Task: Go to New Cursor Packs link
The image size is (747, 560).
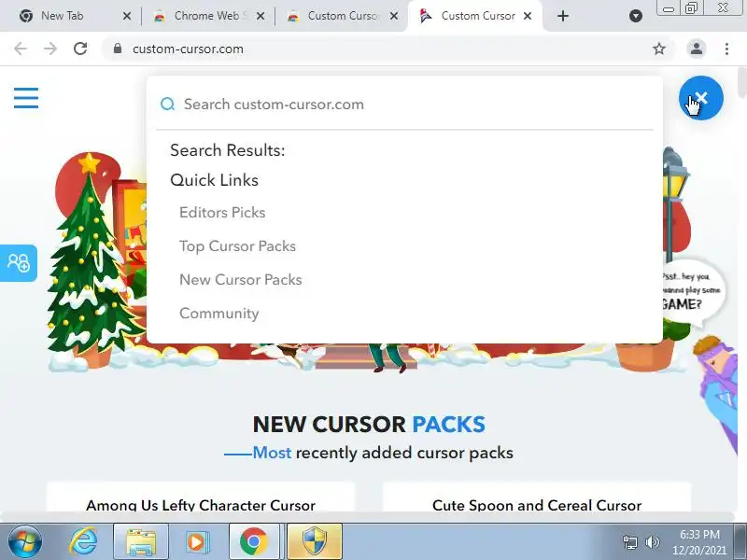Action: [x=241, y=279]
